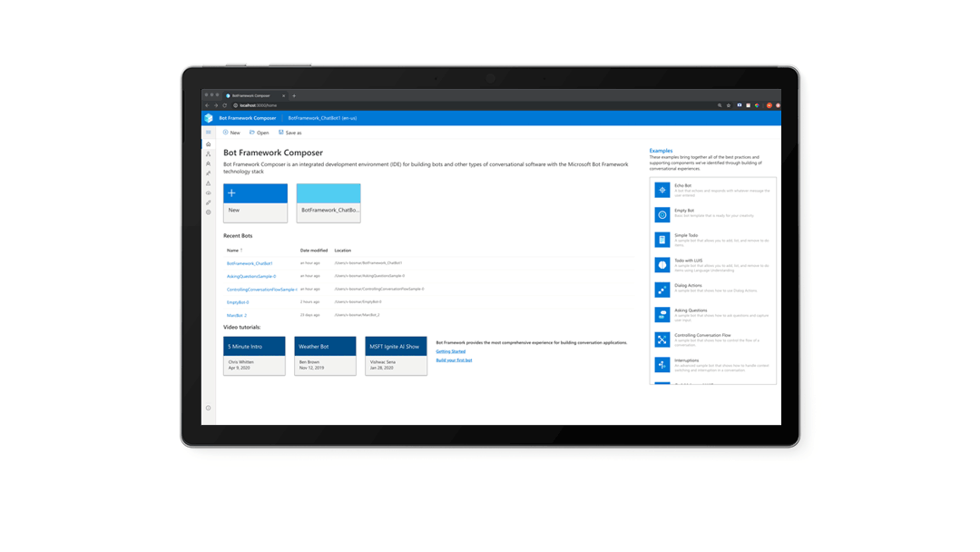The height and width of the screenshot is (552, 980).
Task: Open the skills link sidebar icon
Action: tap(208, 203)
